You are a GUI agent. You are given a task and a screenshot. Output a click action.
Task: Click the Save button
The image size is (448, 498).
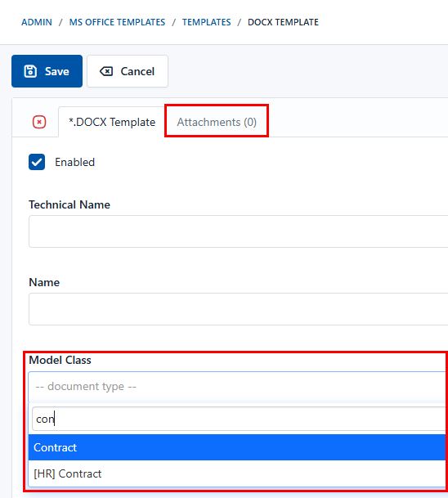[x=47, y=71]
